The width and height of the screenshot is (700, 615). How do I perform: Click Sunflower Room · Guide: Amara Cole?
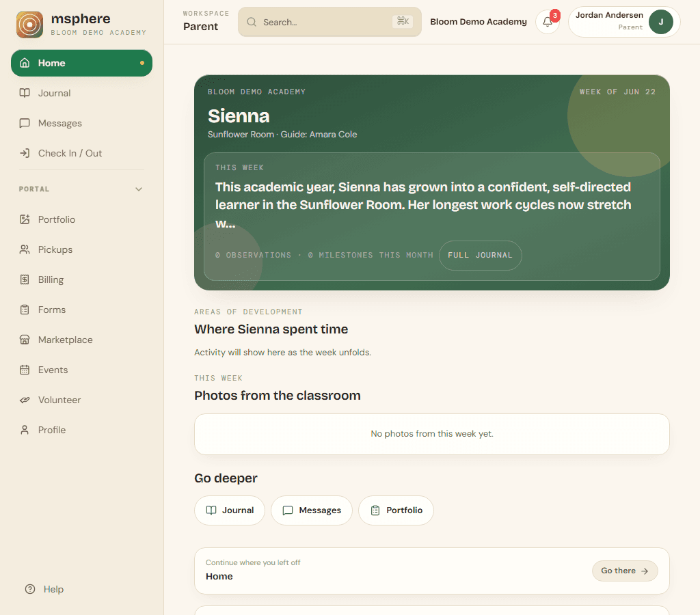282,135
